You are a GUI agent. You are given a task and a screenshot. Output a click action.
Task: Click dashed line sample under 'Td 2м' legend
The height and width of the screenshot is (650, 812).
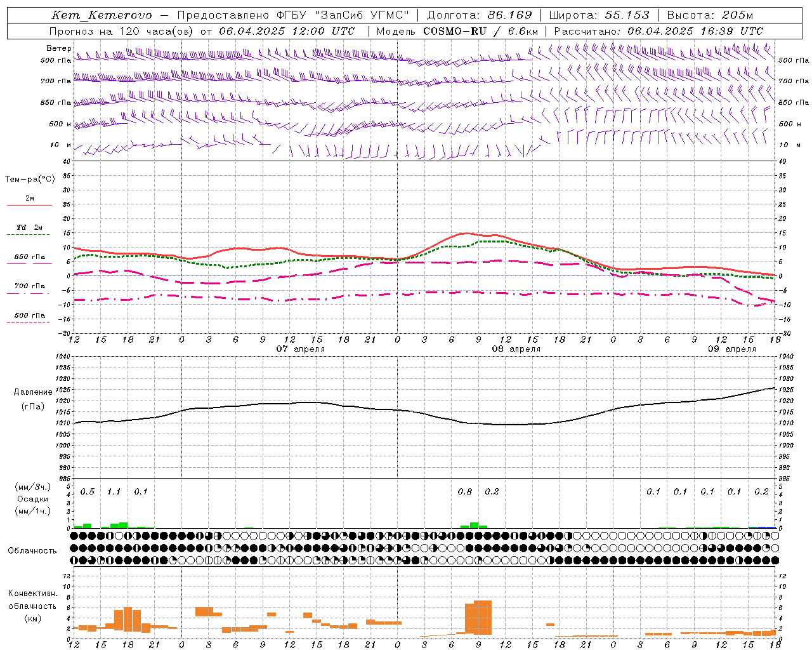point(28,235)
